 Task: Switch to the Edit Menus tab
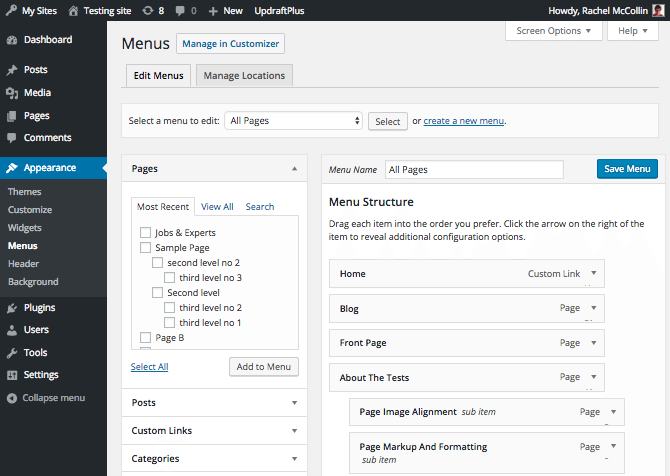click(x=159, y=76)
